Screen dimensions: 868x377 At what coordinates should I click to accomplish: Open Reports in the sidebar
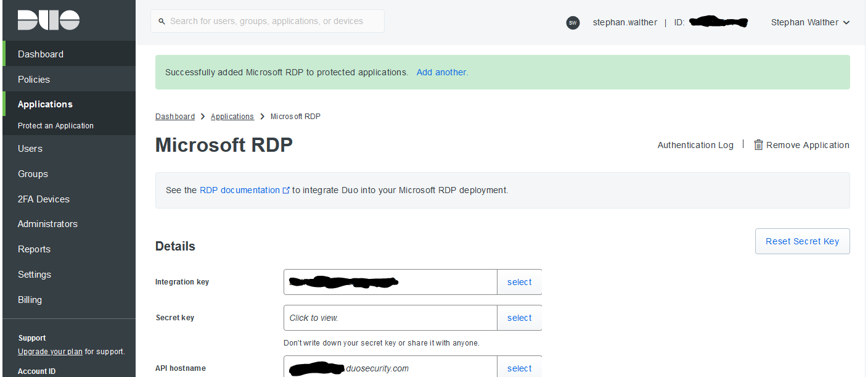tap(69, 249)
